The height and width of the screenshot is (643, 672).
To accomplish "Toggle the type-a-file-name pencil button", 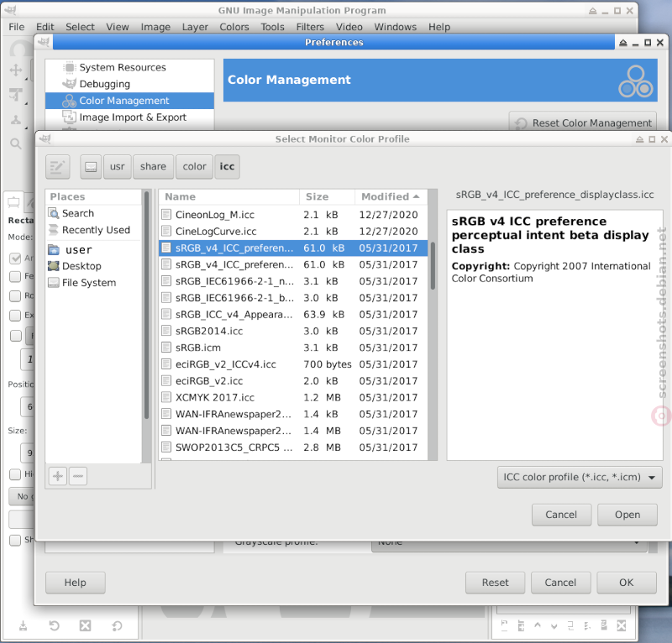I will [58, 167].
